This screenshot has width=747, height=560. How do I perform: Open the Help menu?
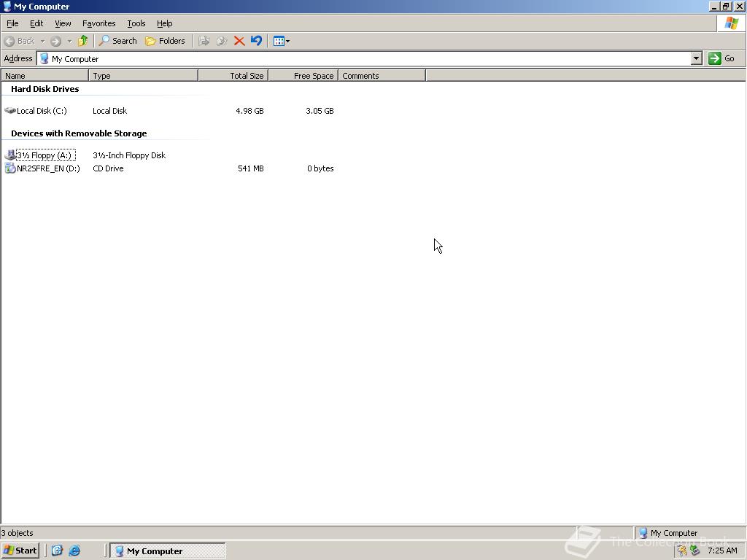(x=164, y=23)
